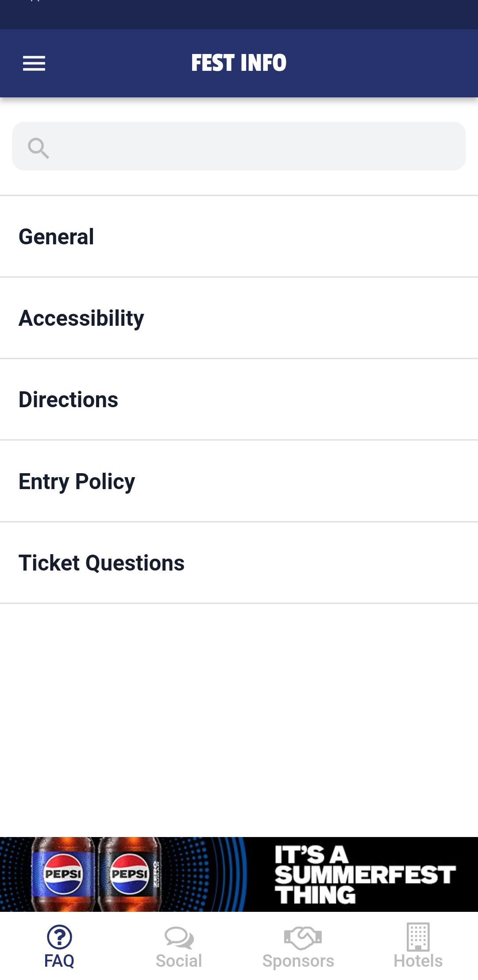The height and width of the screenshot is (980, 478).
Task: Tap the Sponsors handshake icon
Action: [x=303, y=938]
